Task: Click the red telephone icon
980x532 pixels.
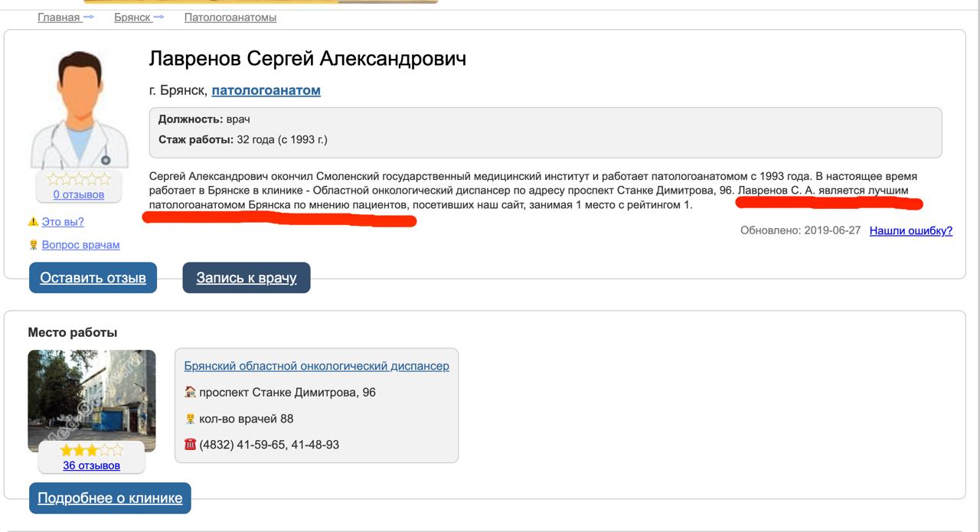Action: pyautogui.click(x=190, y=444)
